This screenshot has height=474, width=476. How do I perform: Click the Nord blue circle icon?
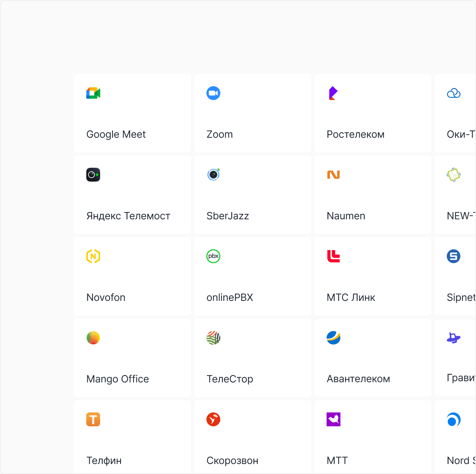[x=454, y=419]
